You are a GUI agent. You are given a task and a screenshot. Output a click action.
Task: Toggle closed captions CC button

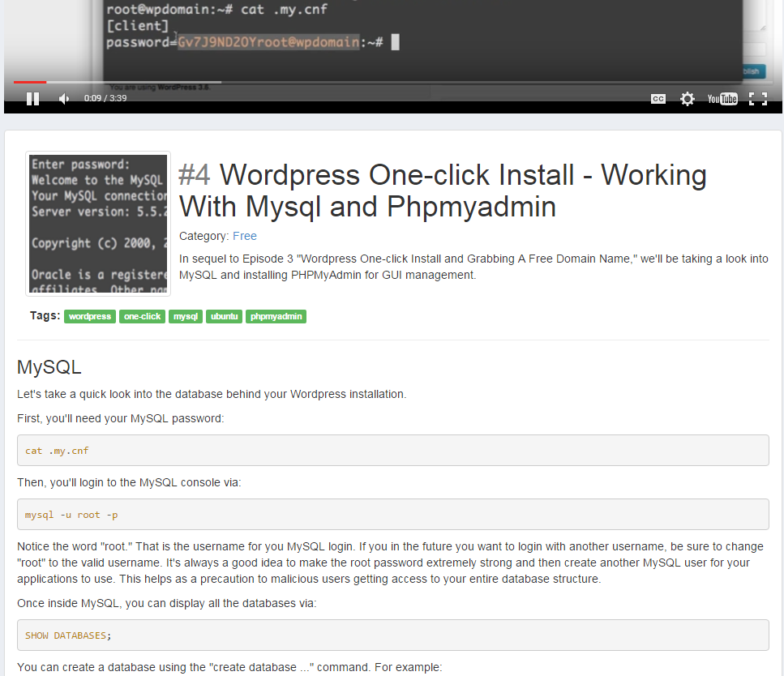click(x=658, y=99)
